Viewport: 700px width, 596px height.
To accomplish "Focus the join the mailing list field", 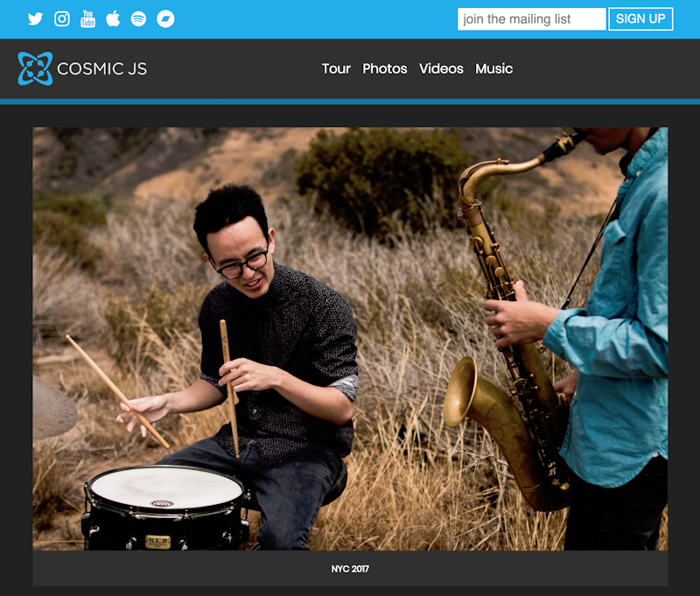I will [x=531, y=19].
